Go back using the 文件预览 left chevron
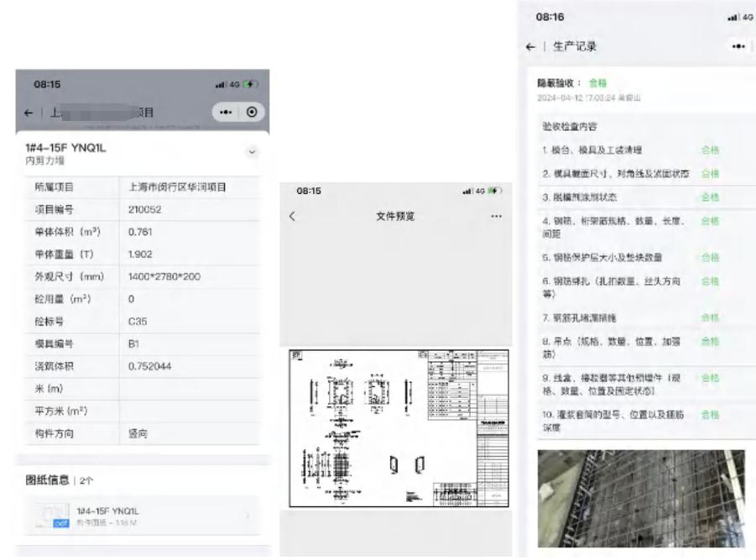Screen dimensions: 756x560 292,217
